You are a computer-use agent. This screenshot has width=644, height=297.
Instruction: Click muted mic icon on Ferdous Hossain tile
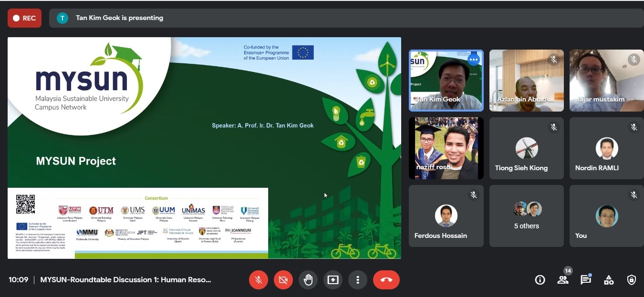pyautogui.click(x=474, y=195)
